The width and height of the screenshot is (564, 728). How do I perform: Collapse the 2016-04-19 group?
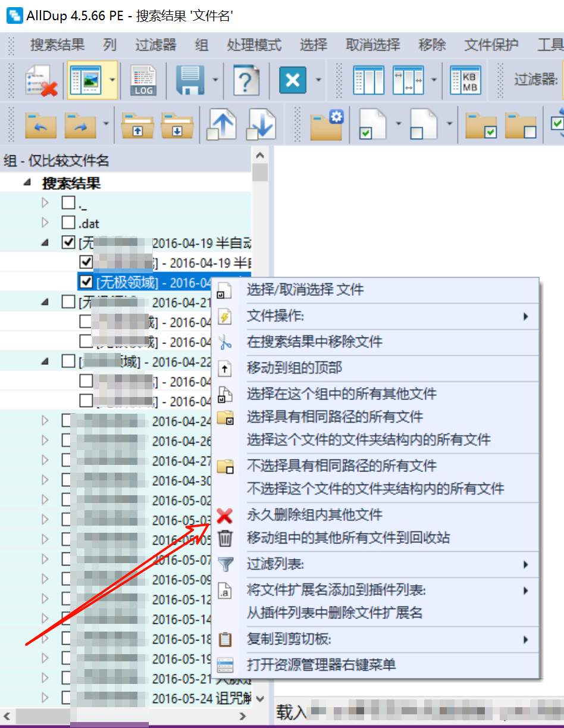click(x=45, y=243)
